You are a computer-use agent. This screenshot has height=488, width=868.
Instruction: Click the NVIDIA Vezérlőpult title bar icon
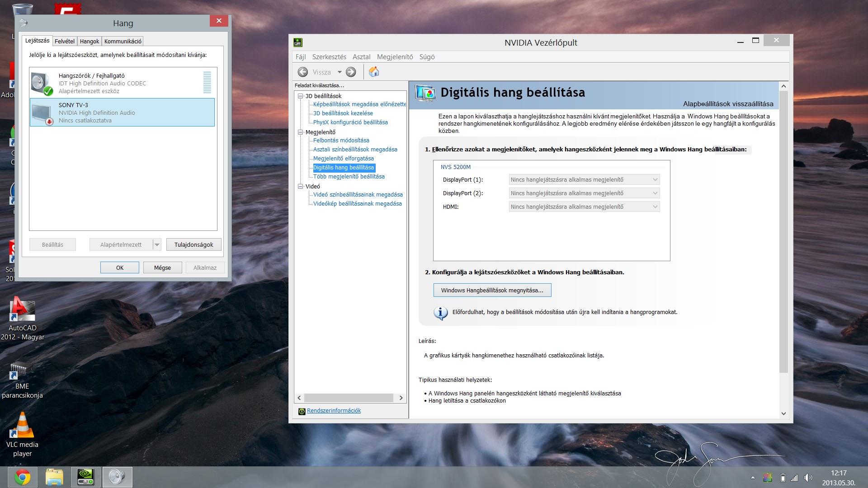(x=298, y=42)
